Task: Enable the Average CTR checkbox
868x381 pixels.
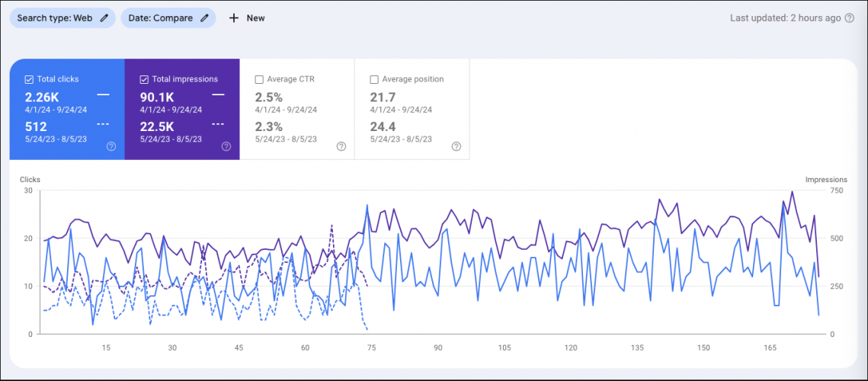Action: (x=259, y=79)
